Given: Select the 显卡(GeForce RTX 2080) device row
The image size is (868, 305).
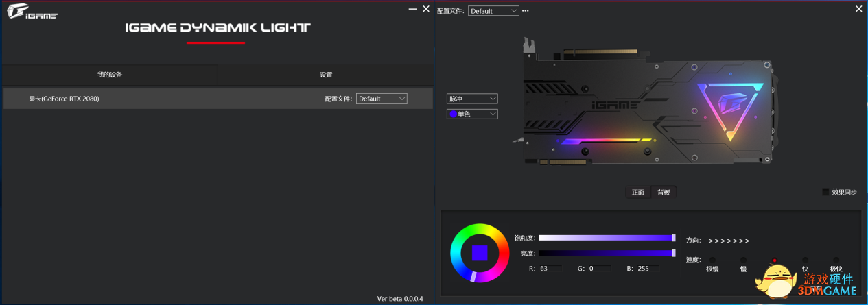Looking at the screenshot, I should pyautogui.click(x=218, y=99).
